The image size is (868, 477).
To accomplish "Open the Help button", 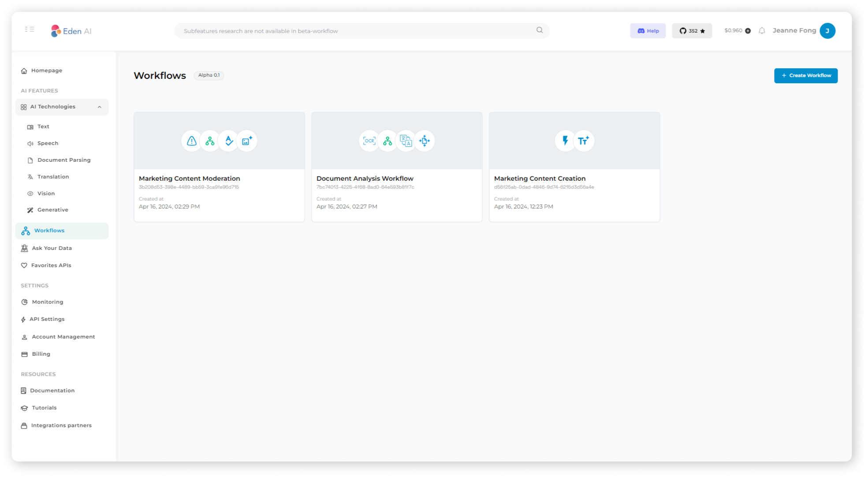I will click(648, 30).
